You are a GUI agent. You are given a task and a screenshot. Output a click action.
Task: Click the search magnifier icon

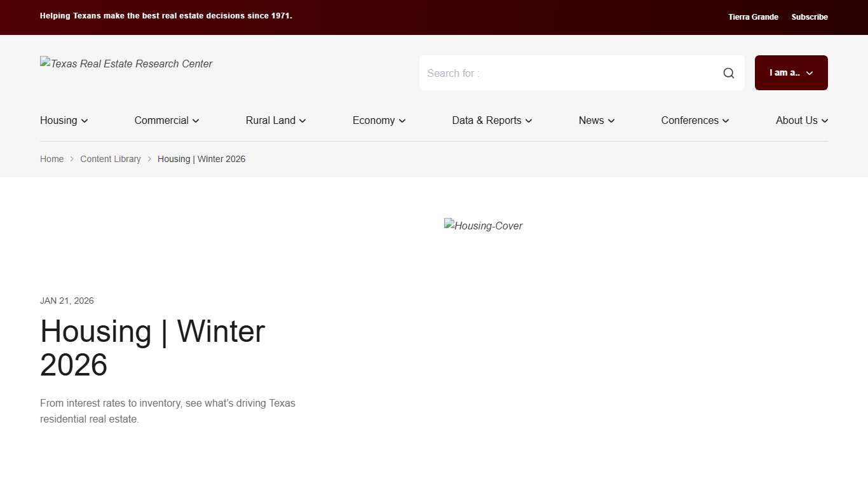728,72
